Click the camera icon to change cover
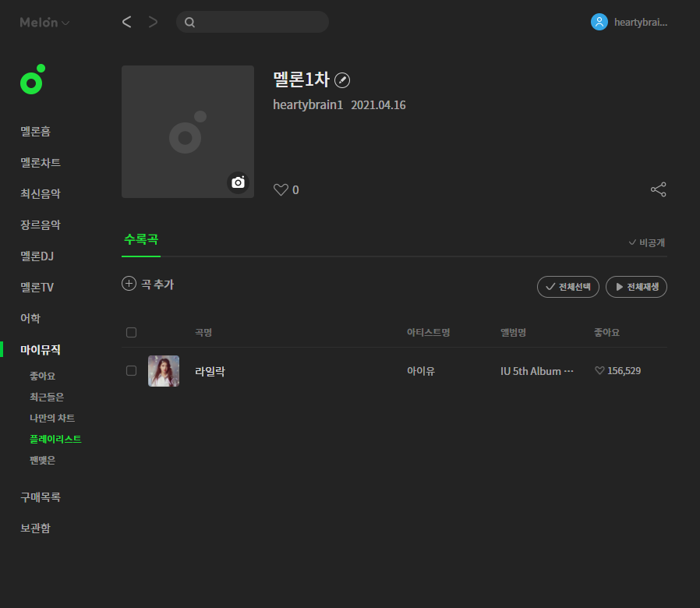 pos(238,182)
